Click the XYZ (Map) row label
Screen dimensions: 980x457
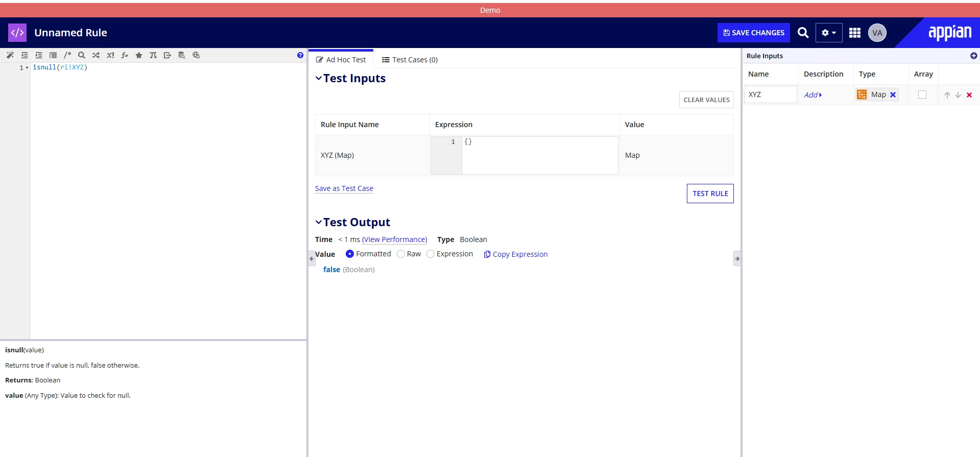tap(337, 155)
